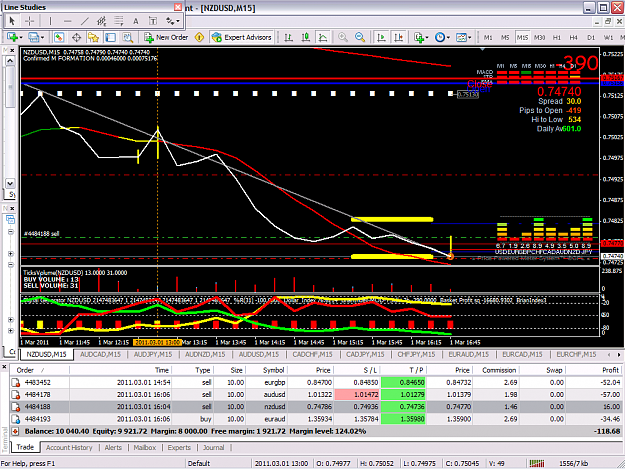Image resolution: width=625 pixels, height=469 pixels.
Task: Pick the Horizontal Line drawing tool
Action: tap(67, 21)
